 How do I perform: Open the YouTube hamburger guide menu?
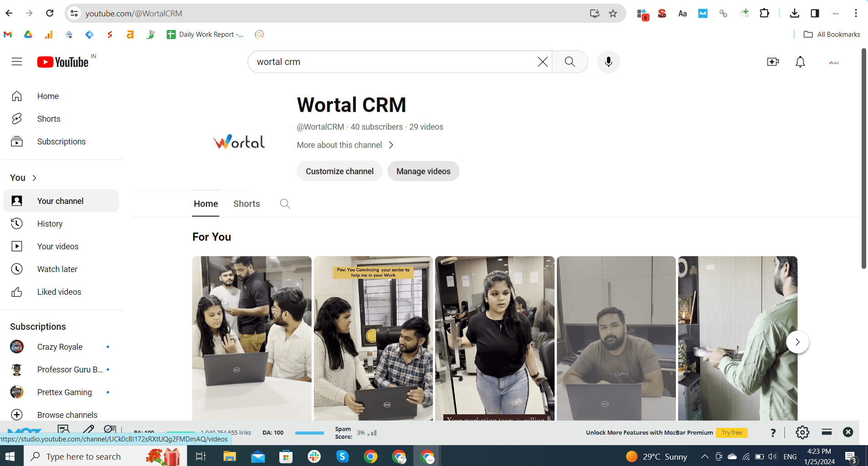[17, 62]
